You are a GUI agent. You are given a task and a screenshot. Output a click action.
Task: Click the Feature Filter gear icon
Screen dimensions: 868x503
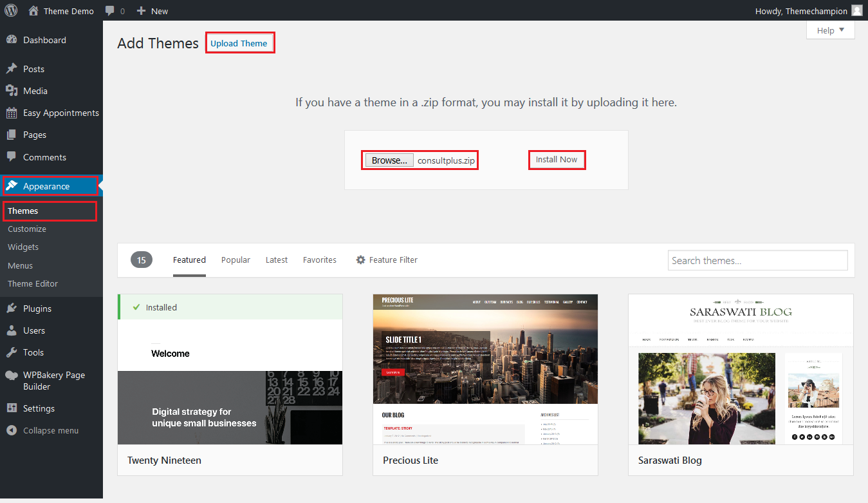coord(361,260)
